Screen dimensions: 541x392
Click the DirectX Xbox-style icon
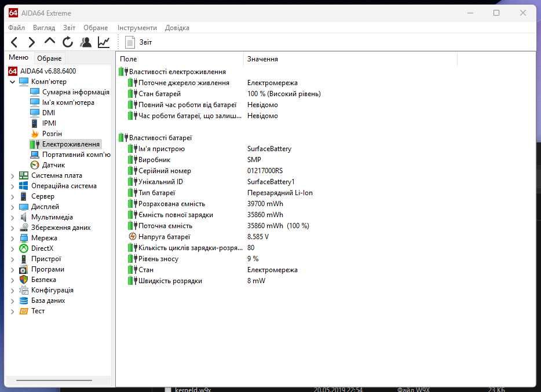click(24, 248)
